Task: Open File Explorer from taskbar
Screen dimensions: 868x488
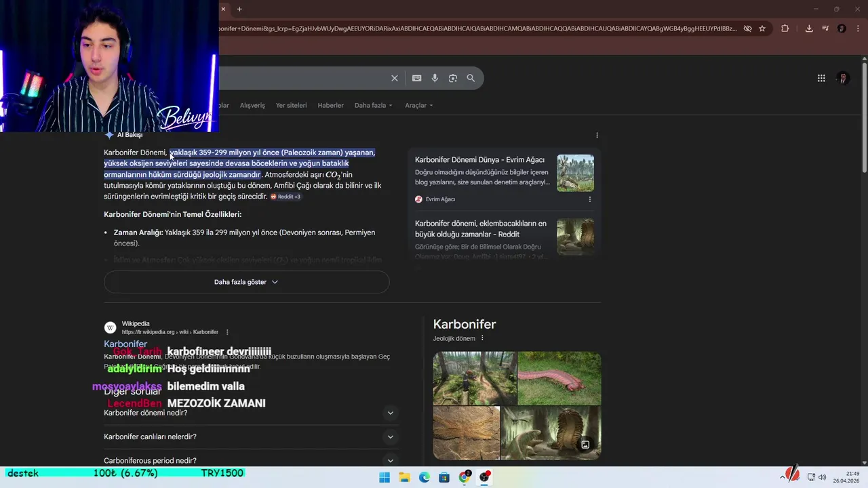Action: point(404,477)
